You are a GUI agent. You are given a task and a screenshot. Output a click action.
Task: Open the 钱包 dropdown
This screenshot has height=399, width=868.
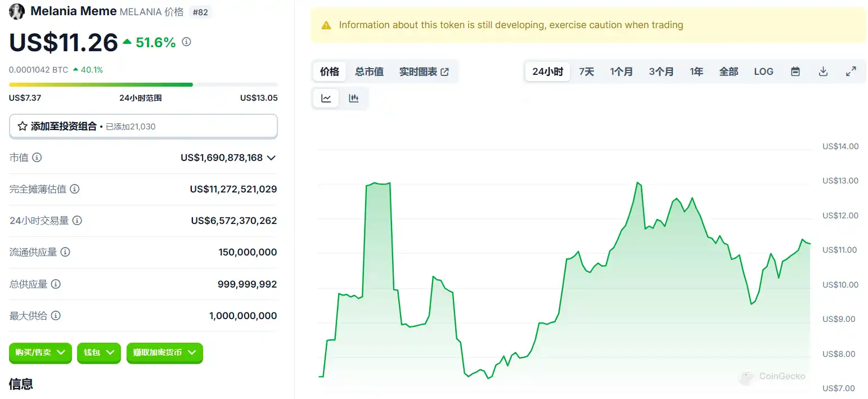[98, 353]
